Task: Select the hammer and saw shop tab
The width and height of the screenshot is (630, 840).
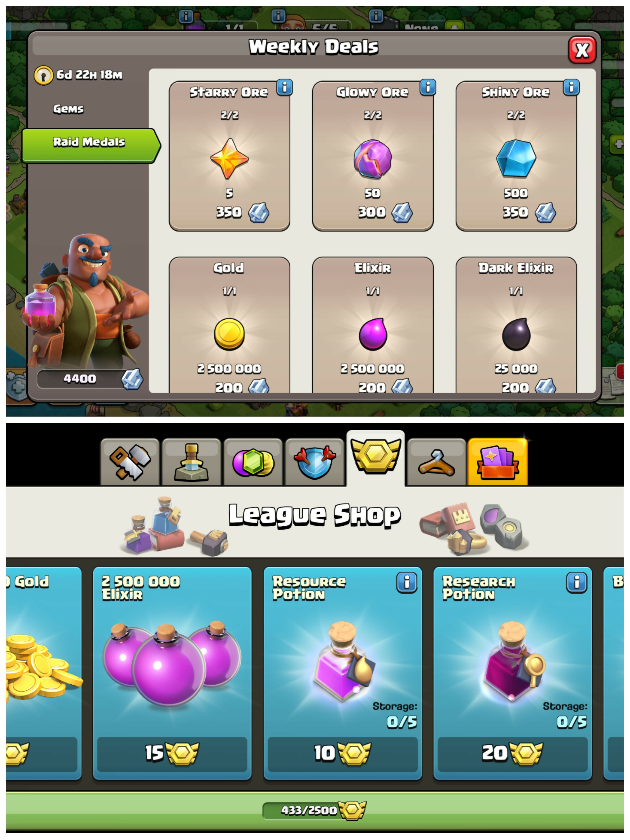Action: [130, 462]
